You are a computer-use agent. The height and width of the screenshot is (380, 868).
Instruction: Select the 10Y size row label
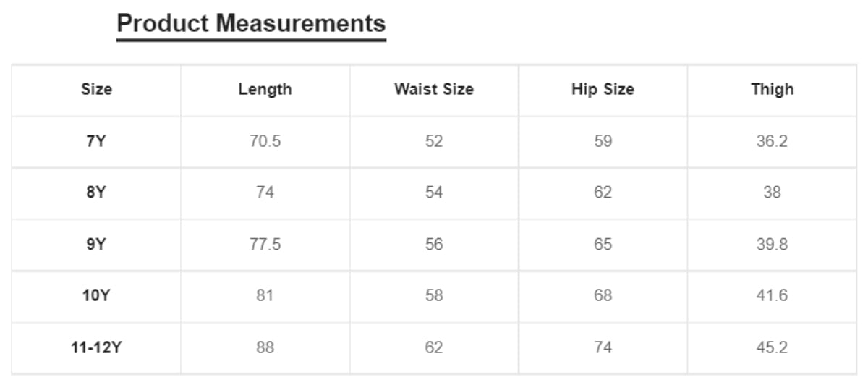[x=96, y=296]
